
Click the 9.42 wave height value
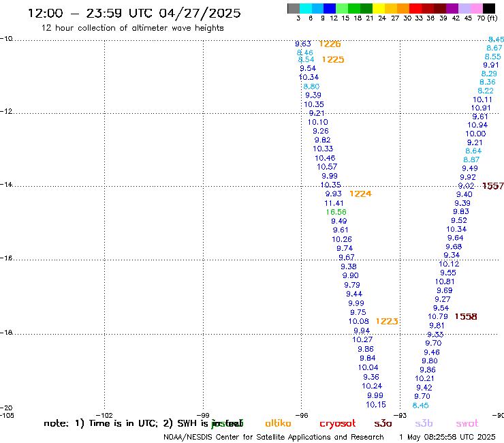pyautogui.click(x=424, y=388)
